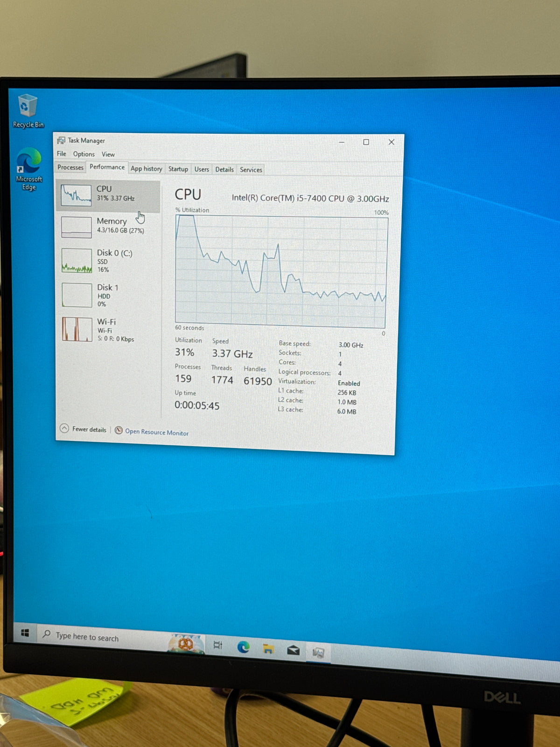Switch to the Performance tab
560x747 pixels.
(x=107, y=167)
